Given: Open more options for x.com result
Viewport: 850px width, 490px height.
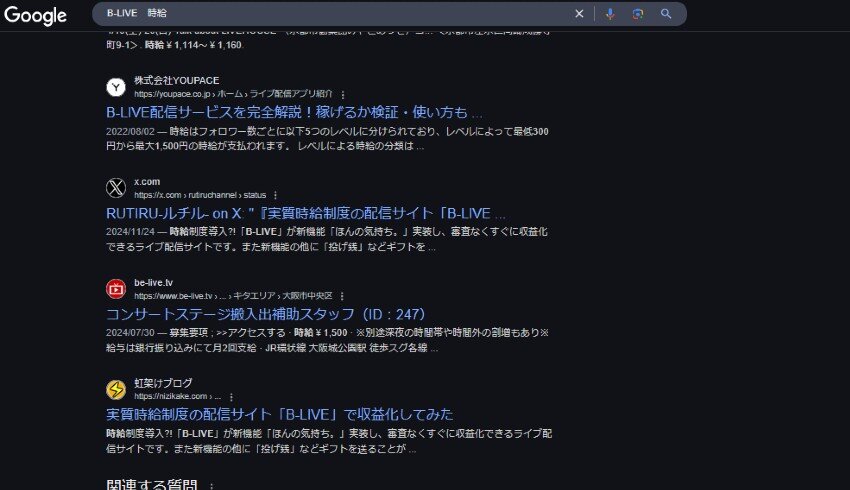Looking at the screenshot, I should tap(275, 195).
